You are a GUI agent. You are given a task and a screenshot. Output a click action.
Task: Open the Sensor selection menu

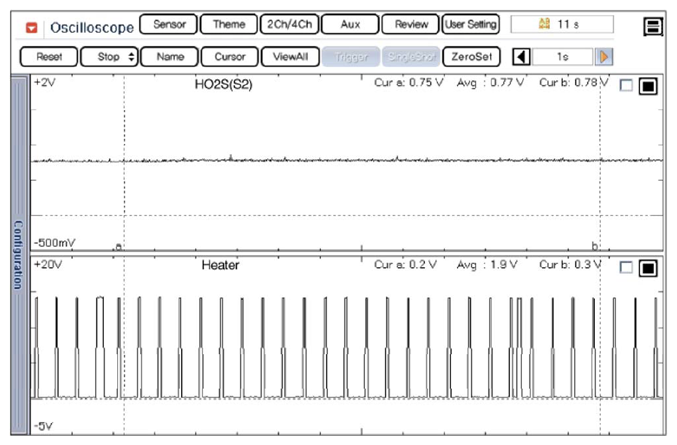click(x=167, y=24)
